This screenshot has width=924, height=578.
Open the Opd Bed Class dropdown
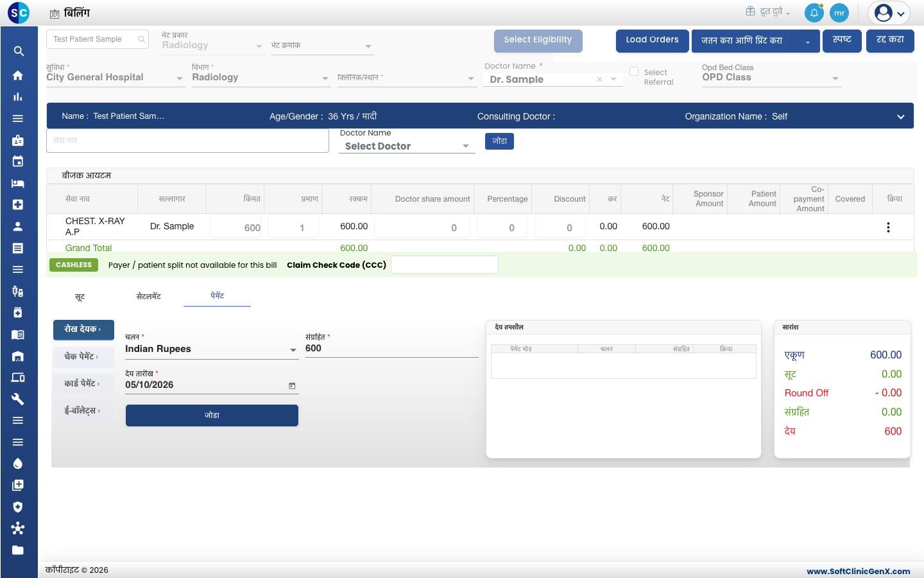click(771, 78)
